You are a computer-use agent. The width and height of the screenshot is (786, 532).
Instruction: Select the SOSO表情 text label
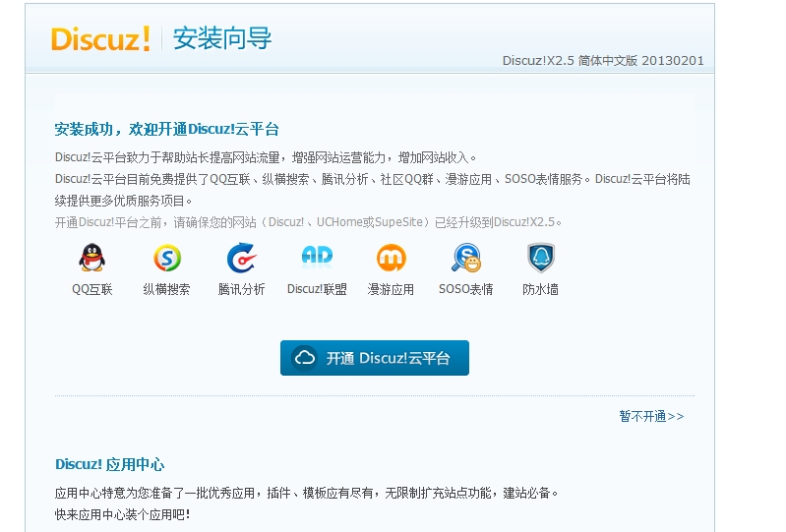coord(466,289)
